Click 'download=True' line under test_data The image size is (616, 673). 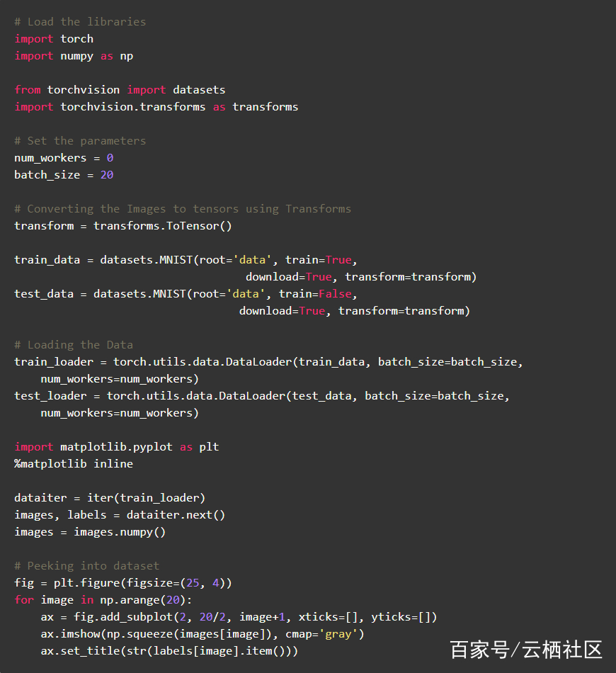pos(355,311)
